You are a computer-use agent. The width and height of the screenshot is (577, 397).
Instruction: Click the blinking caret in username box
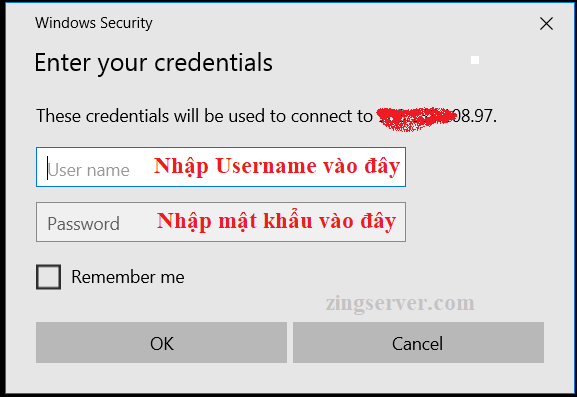click(x=47, y=168)
